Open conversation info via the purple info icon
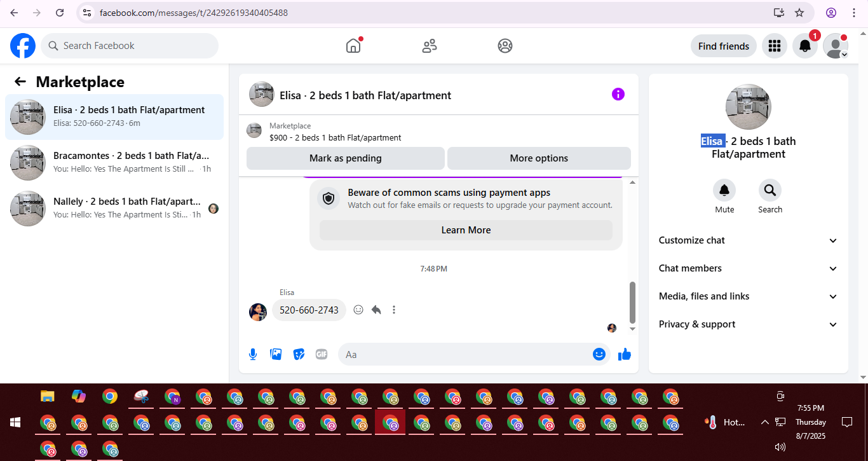The image size is (868, 461). [x=618, y=94]
